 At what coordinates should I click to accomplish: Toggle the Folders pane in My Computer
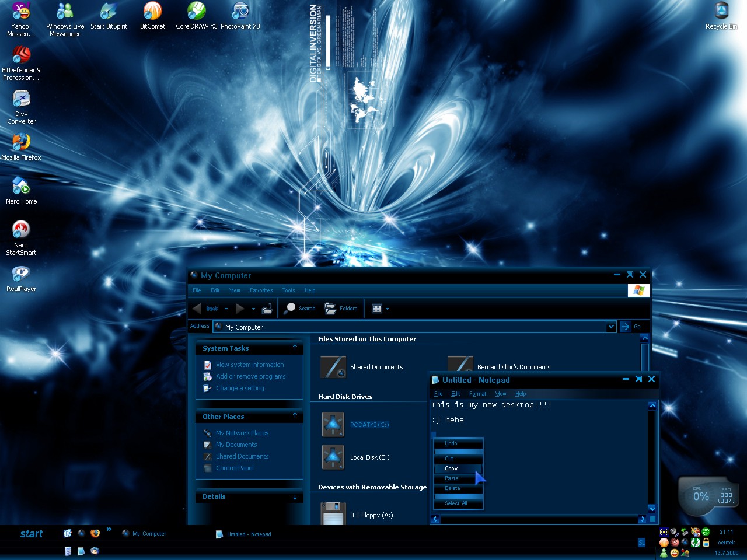341,309
